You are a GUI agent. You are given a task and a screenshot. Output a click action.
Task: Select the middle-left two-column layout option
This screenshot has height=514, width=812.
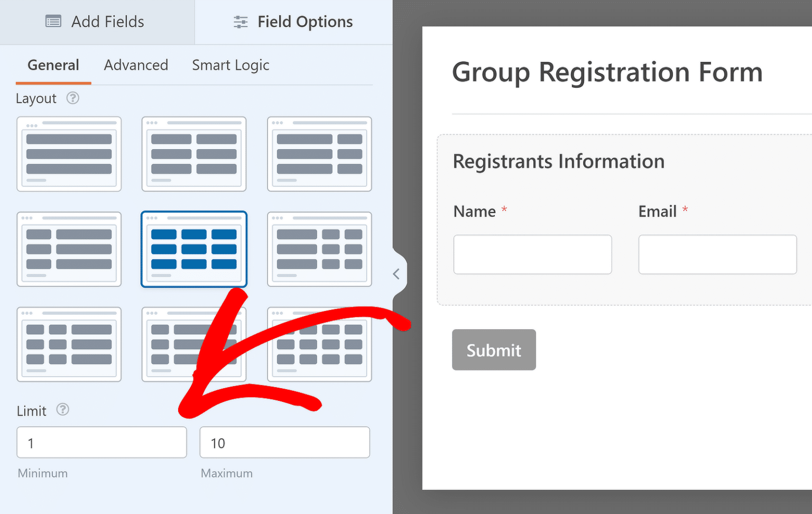(69, 249)
